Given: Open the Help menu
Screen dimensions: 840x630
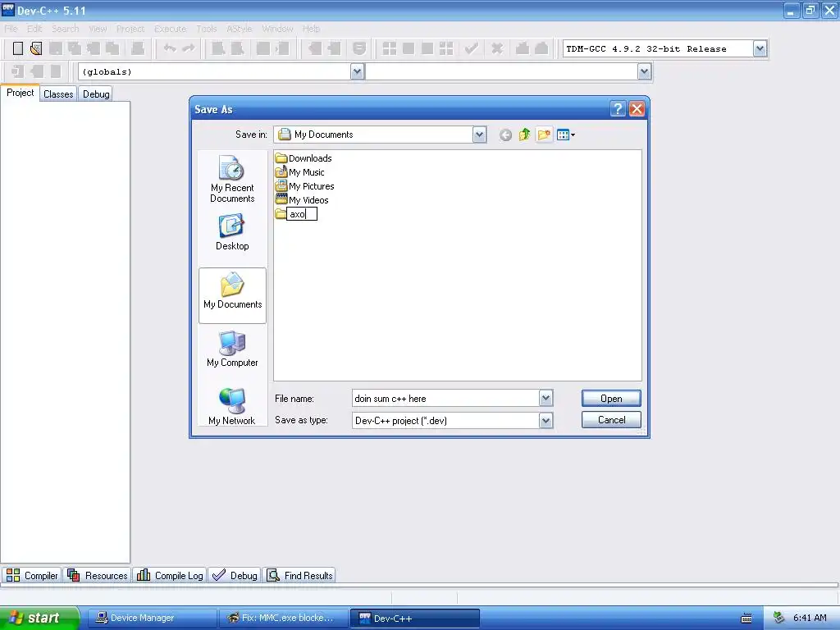Looking at the screenshot, I should [x=311, y=29].
